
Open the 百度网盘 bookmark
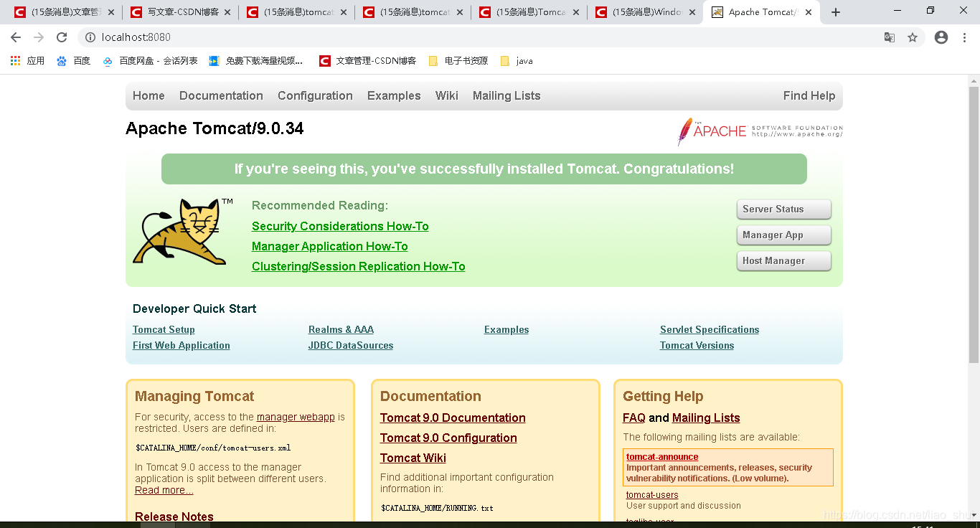(x=150, y=61)
